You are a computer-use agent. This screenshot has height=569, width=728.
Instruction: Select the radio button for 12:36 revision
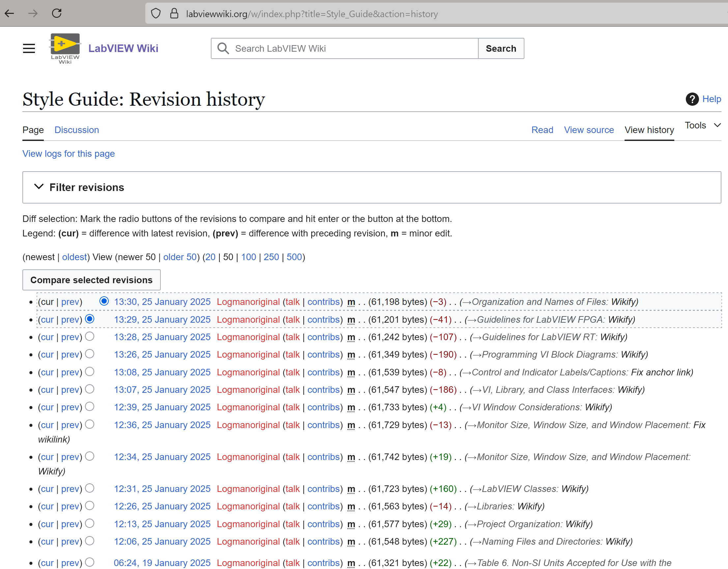click(90, 424)
